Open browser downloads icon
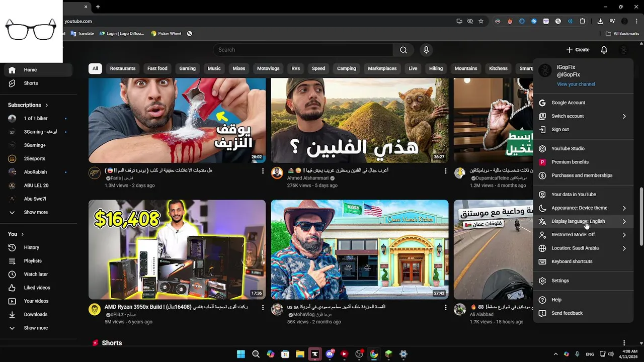 (600, 21)
